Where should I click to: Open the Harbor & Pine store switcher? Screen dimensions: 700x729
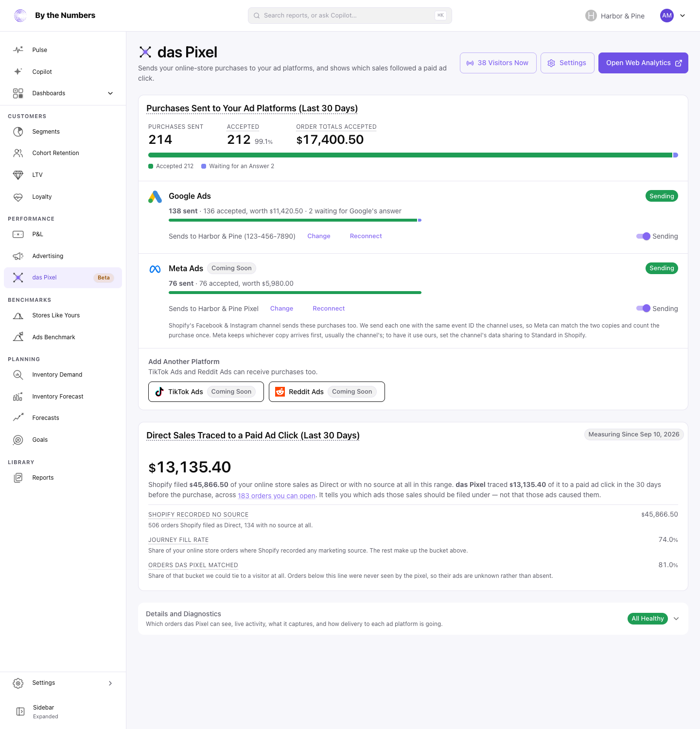(615, 16)
